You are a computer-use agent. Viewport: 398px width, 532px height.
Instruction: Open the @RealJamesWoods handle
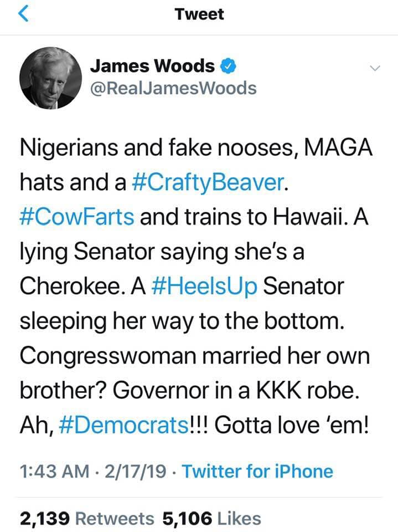pyautogui.click(x=173, y=88)
